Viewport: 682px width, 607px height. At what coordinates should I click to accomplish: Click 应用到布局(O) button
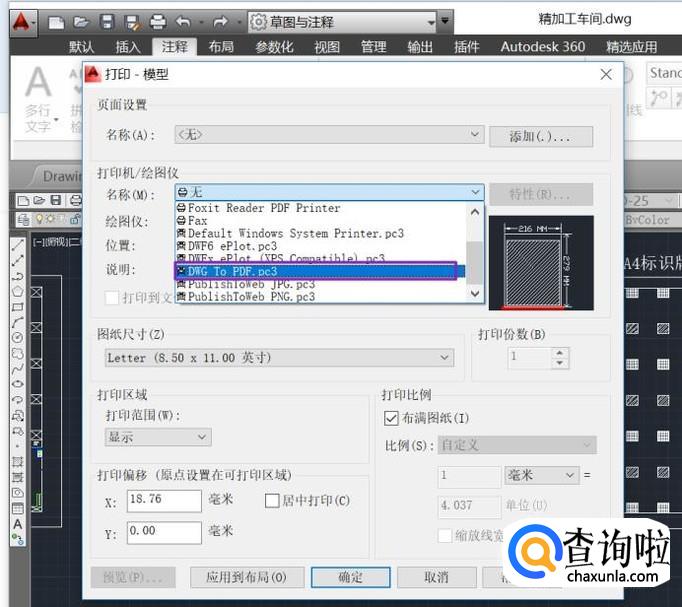(x=247, y=577)
